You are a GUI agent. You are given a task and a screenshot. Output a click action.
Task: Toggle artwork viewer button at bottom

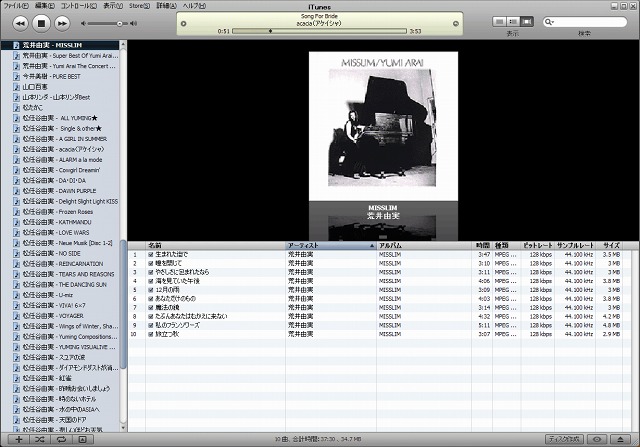click(83, 439)
